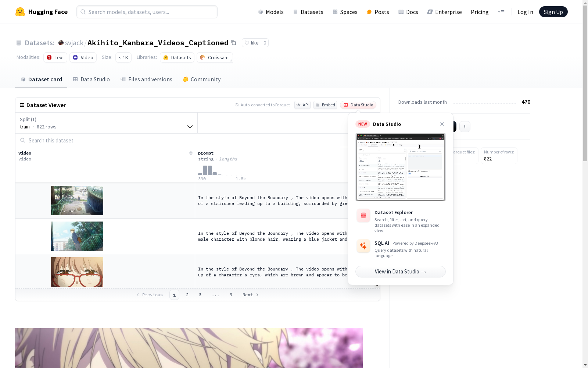
Task: Open Spaces in the top navigation
Action: coord(345,12)
